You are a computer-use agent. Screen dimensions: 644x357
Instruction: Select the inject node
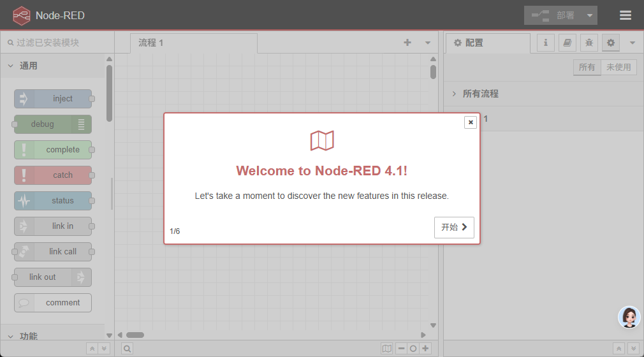pos(53,99)
